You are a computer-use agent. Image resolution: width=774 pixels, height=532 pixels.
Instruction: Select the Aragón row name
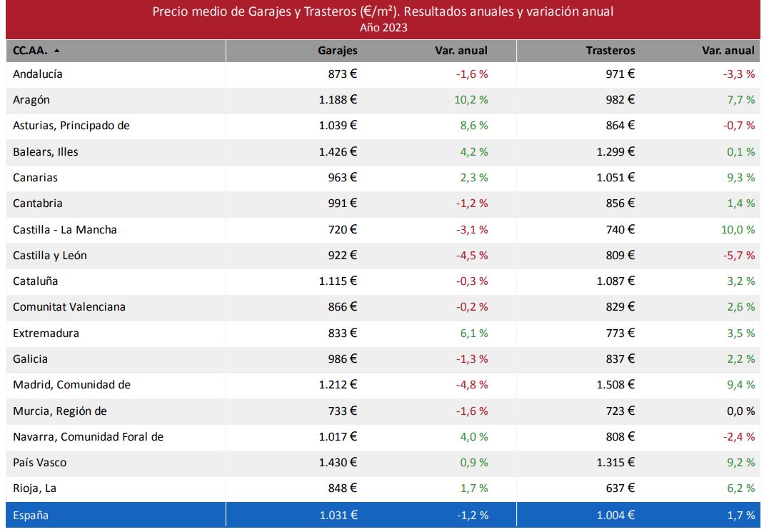[31, 100]
